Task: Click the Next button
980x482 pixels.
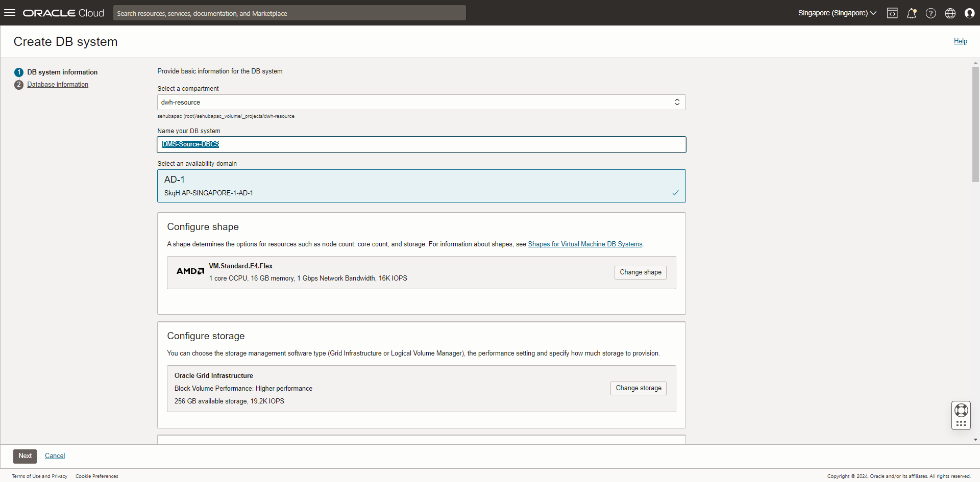Action: tap(25, 456)
